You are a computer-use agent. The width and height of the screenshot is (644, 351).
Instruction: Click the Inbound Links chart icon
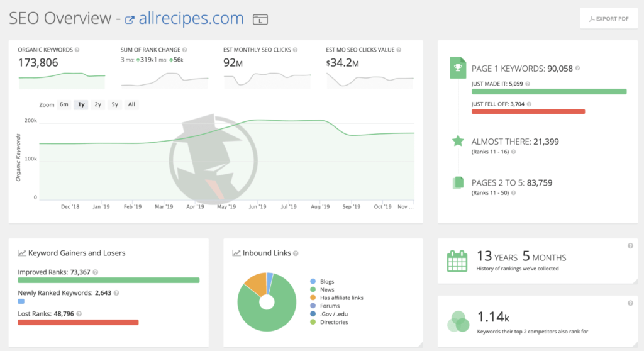(x=236, y=253)
